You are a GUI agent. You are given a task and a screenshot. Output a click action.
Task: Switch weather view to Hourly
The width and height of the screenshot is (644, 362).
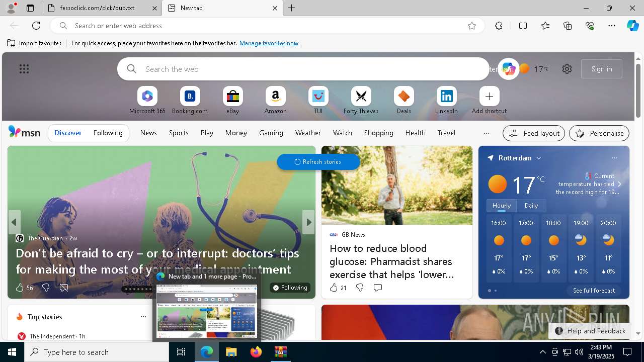[x=502, y=206]
